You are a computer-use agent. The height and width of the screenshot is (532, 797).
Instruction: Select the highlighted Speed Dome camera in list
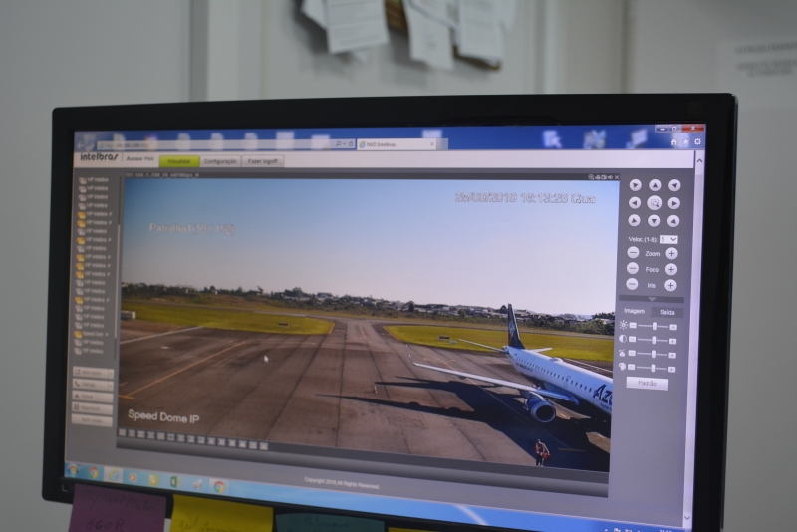pyautogui.click(x=96, y=334)
